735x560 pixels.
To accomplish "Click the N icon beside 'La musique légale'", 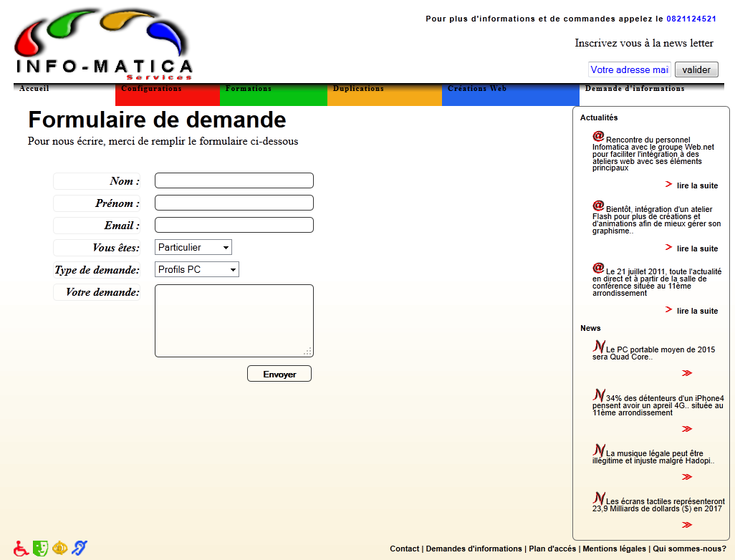I will (599, 450).
